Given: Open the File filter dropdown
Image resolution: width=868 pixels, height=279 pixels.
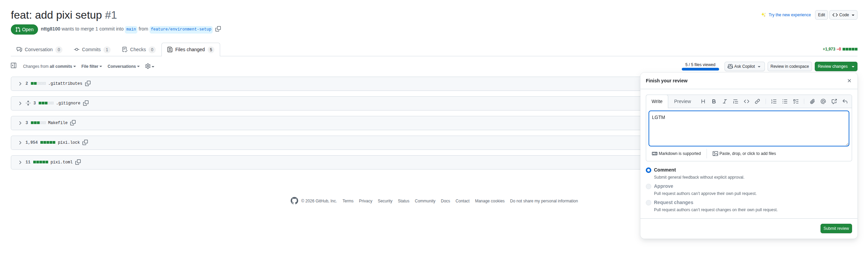Looking at the screenshot, I should tap(92, 66).
